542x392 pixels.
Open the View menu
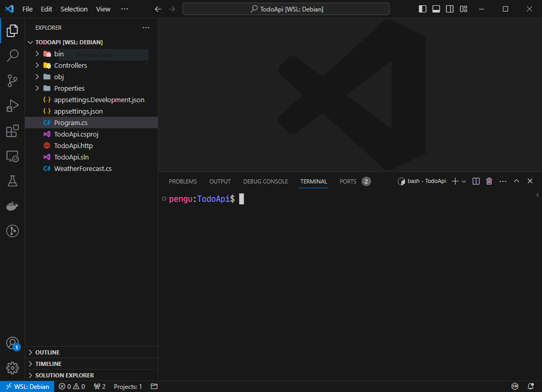pyautogui.click(x=103, y=9)
